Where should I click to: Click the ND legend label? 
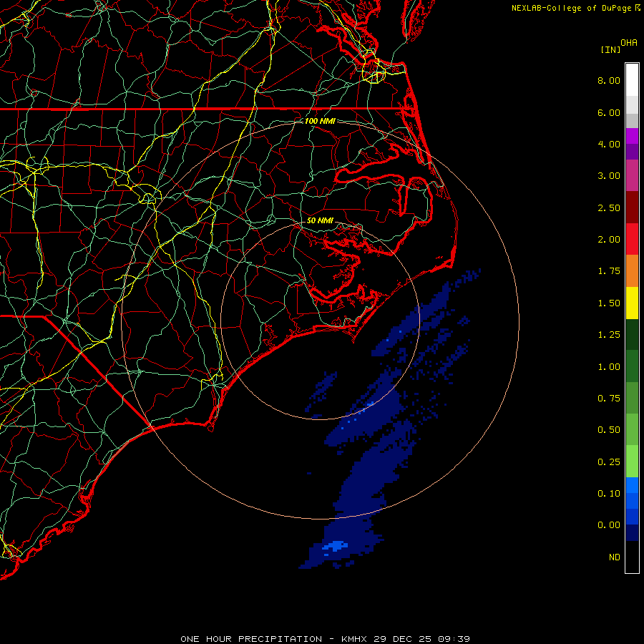(x=615, y=557)
